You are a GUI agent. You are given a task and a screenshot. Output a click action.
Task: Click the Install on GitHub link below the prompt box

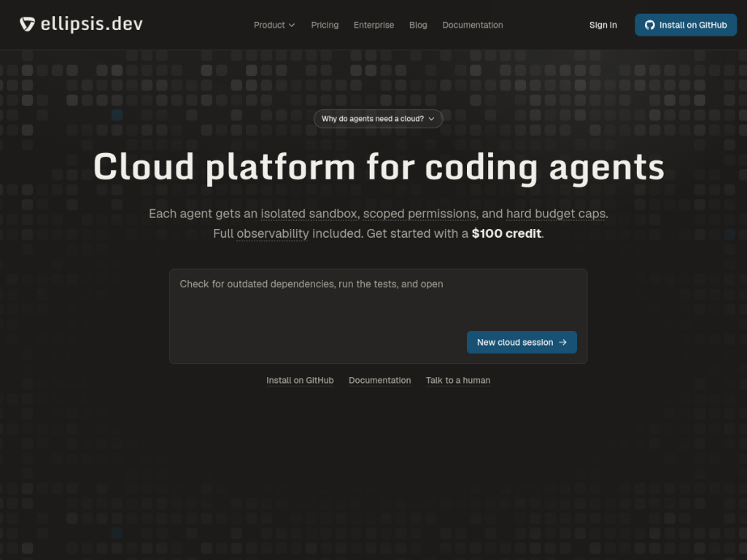pos(300,381)
